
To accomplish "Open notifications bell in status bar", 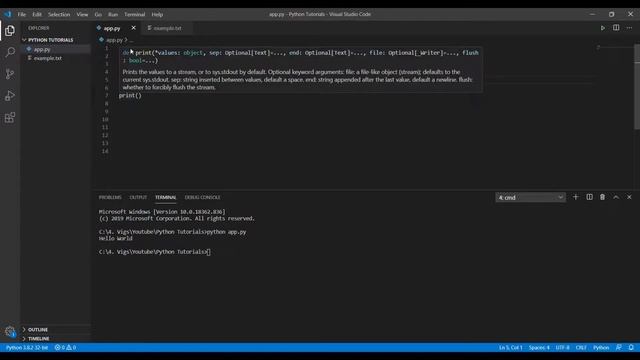I will click(631, 347).
